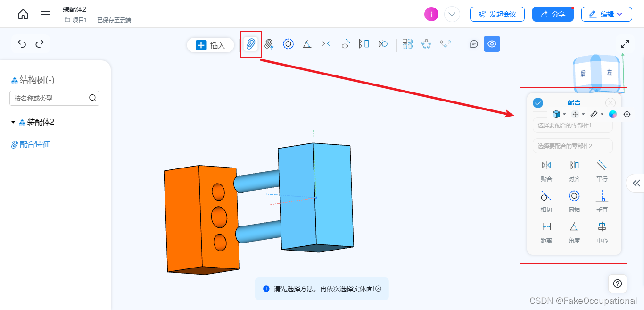Click the pink user avatar
This screenshot has width=644, height=310.
pyautogui.click(x=431, y=14)
